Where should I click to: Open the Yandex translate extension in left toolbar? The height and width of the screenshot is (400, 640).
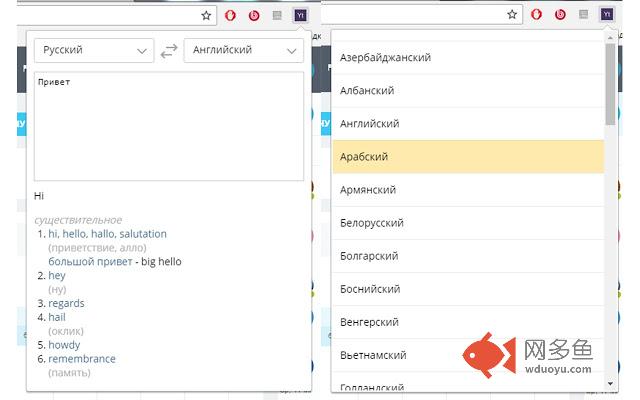tap(299, 15)
